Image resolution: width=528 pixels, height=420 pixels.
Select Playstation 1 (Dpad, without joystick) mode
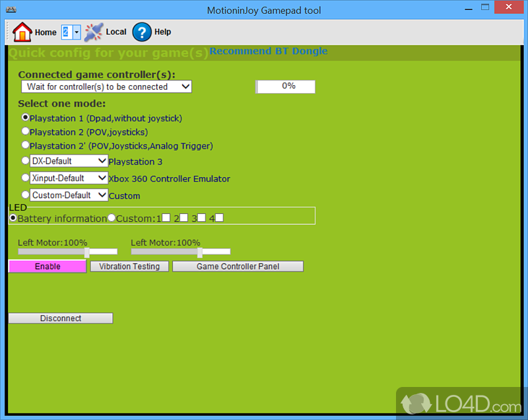click(25, 118)
